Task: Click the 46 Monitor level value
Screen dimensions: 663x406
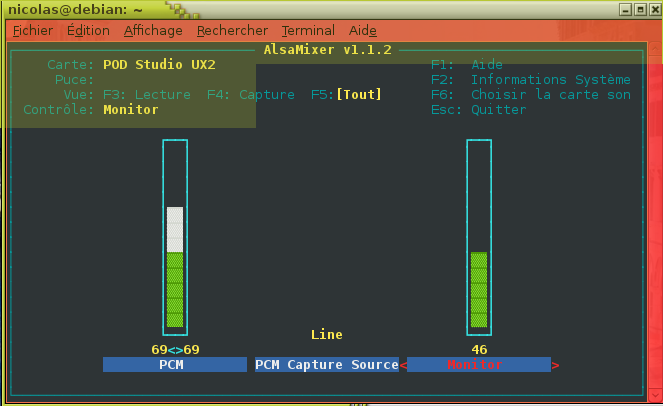Action: tap(479, 350)
